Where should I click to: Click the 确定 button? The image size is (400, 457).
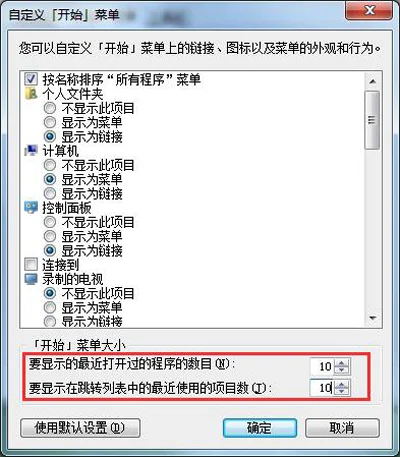260,428
